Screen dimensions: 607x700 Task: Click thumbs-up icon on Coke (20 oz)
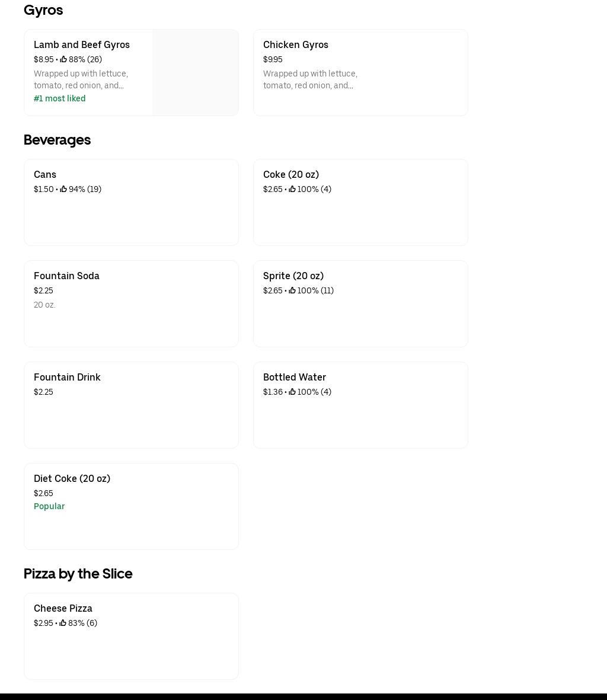[292, 189]
